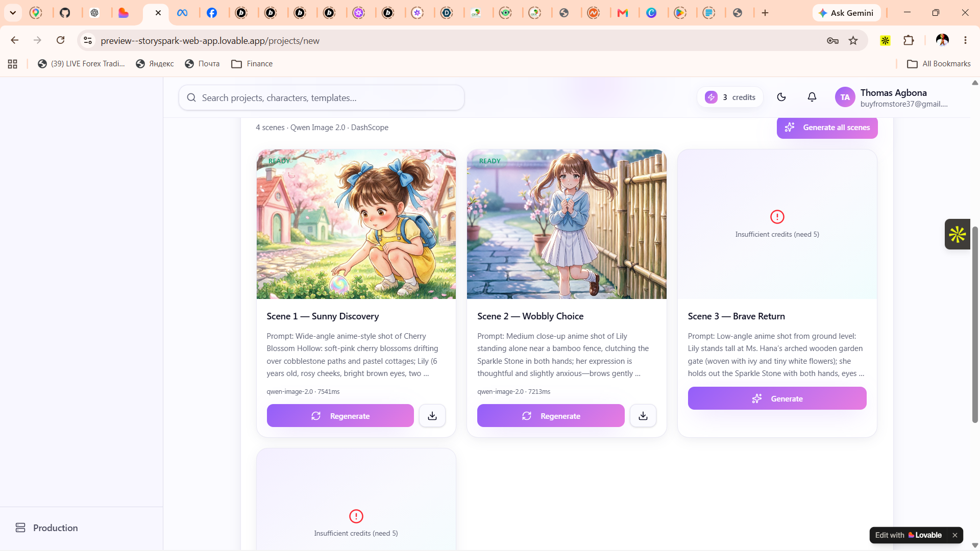This screenshot has width=980, height=551.
Task: Open the apps grid in bookmarks bar
Action: tap(13, 64)
